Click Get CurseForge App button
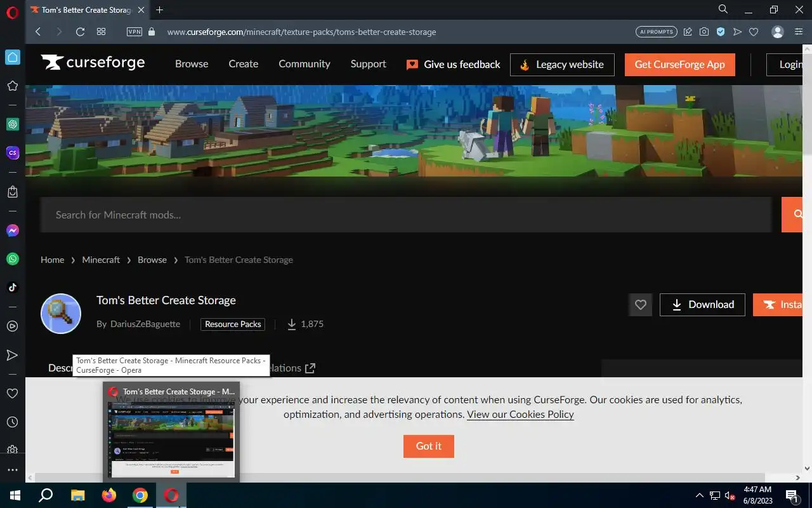Viewport: 812px width, 508px height. pos(679,65)
